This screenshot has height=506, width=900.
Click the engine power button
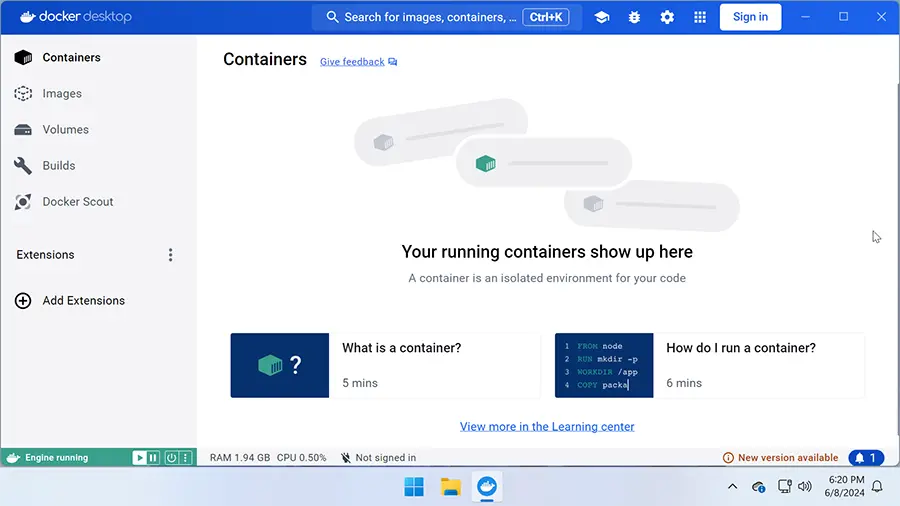click(171, 458)
